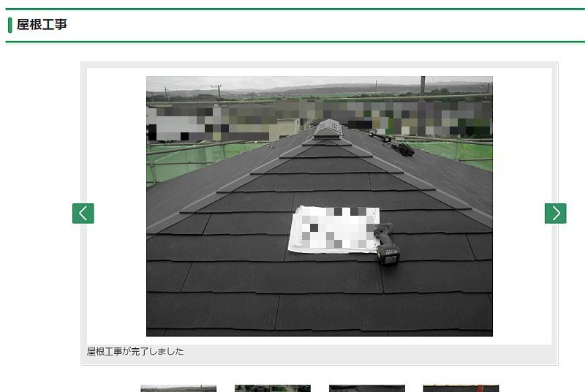Select the fourth thumbnail in the strip

click(461, 388)
